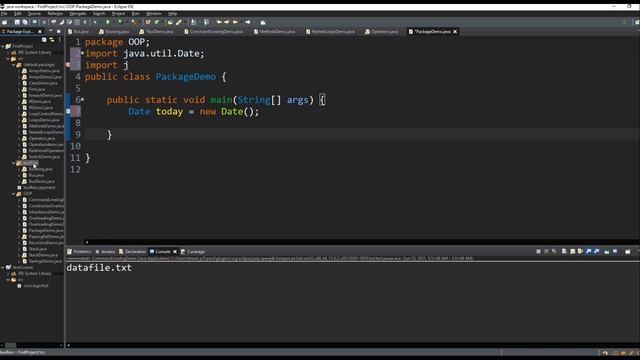Image resolution: width=640 pixels, height=360 pixels.
Task: Open the Package Explorer view menu
Action: (60, 40)
